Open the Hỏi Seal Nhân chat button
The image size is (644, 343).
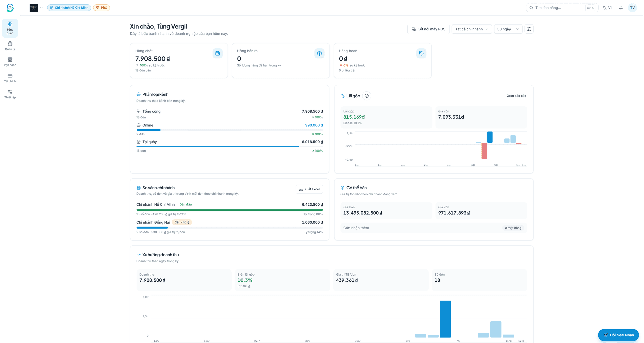pyautogui.click(x=619, y=335)
